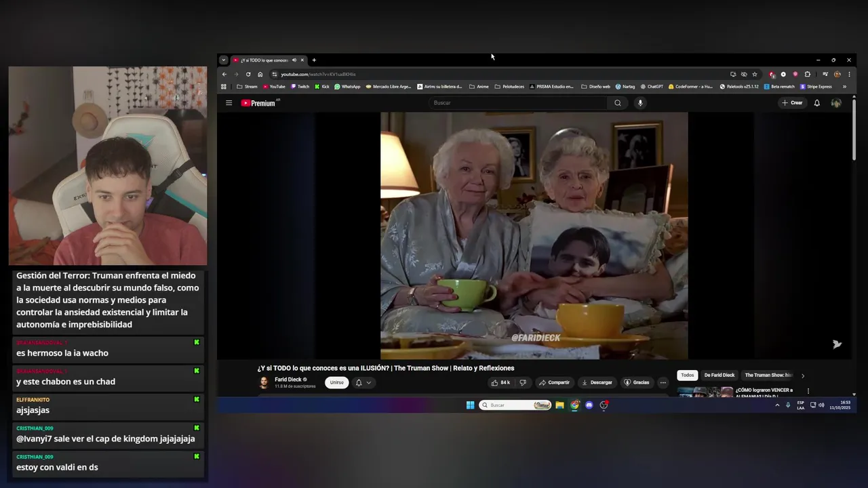Click the Gracias button

point(637,382)
